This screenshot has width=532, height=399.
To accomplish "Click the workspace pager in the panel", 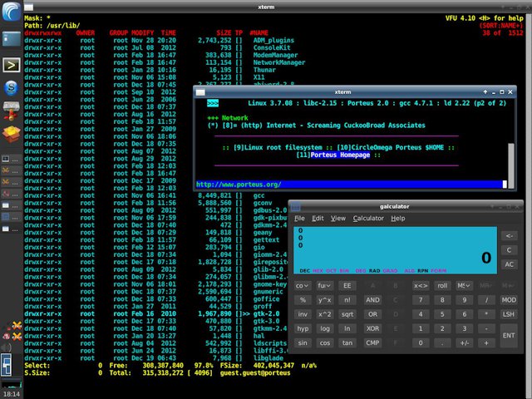I will (6, 365).
